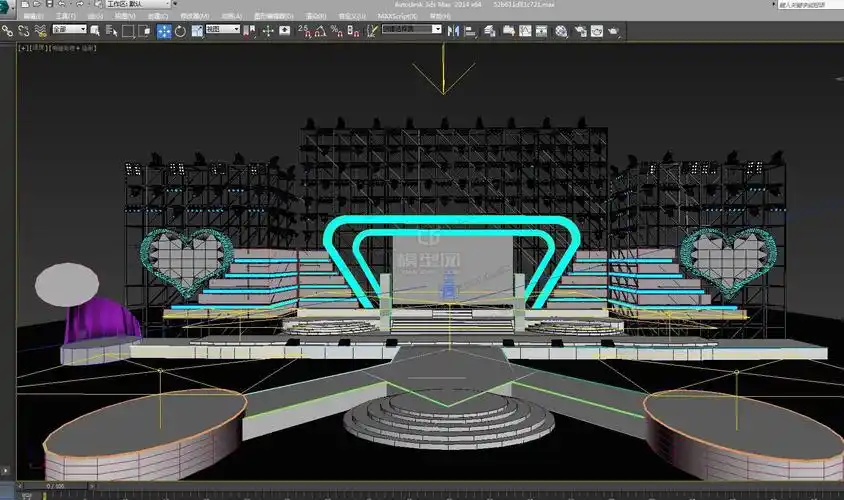Expand the reference coordinate system dropdown
Viewport: 844px width, 500px height.
(x=222, y=30)
